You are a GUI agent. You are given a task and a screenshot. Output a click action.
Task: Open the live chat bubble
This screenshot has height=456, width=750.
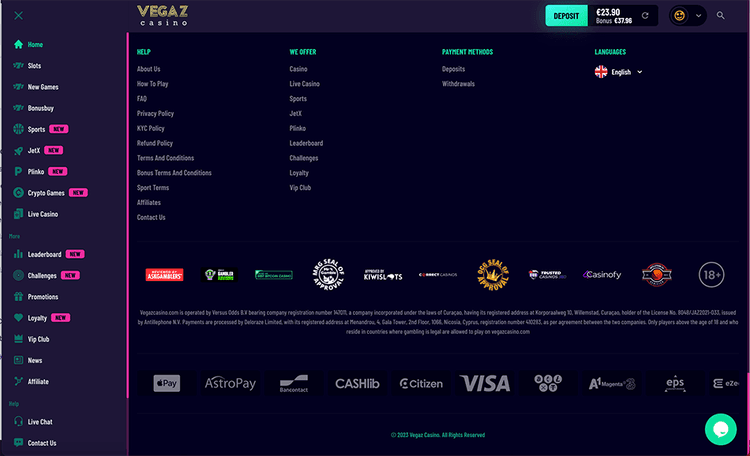pyautogui.click(x=720, y=429)
